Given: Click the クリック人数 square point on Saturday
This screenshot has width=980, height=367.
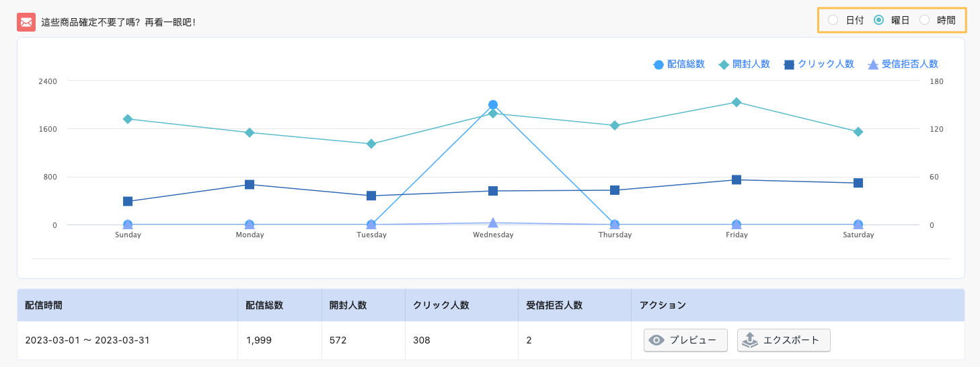Looking at the screenshot, I should [x=858, y=183].
